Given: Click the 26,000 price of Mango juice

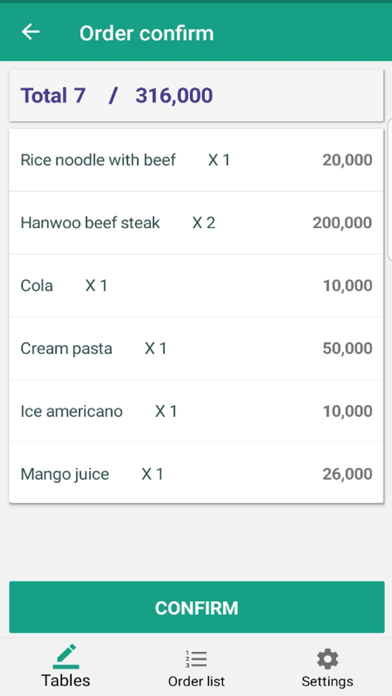Looking at the screenshot, I should point(347,474).
